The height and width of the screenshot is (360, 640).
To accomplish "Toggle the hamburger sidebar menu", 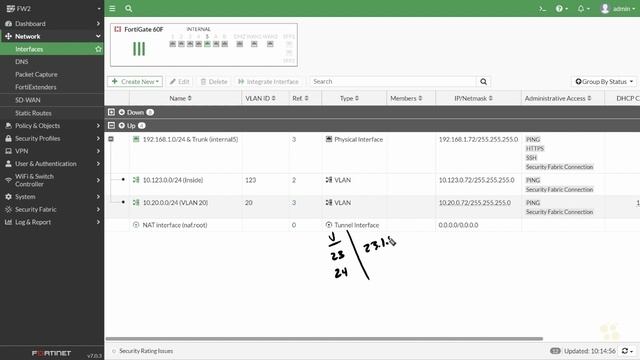I will [x=112, y=8].
